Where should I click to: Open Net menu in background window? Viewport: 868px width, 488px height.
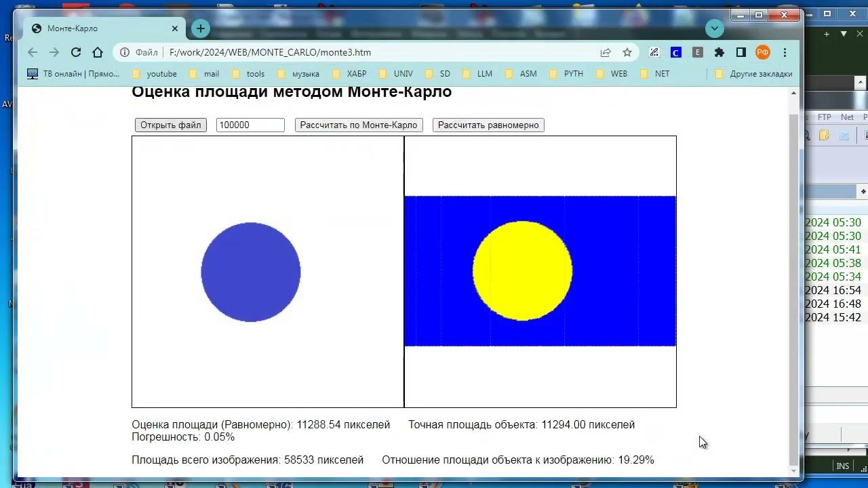(x=847, y=117)
